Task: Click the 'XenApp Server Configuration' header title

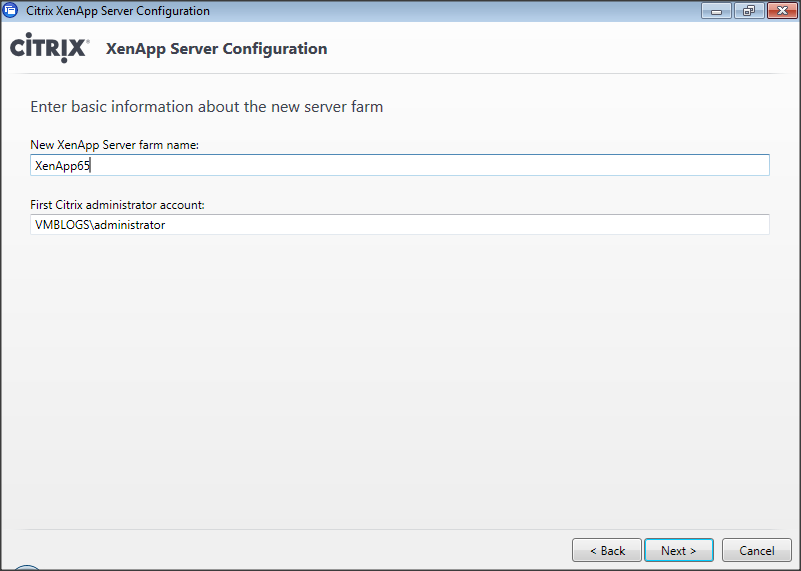Action: click(216, 49)
